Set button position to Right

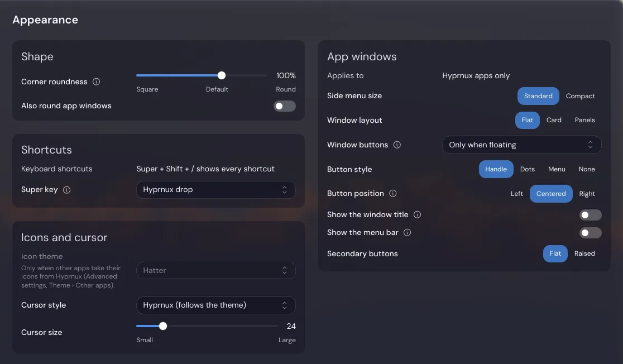click(x=587, y=194)
